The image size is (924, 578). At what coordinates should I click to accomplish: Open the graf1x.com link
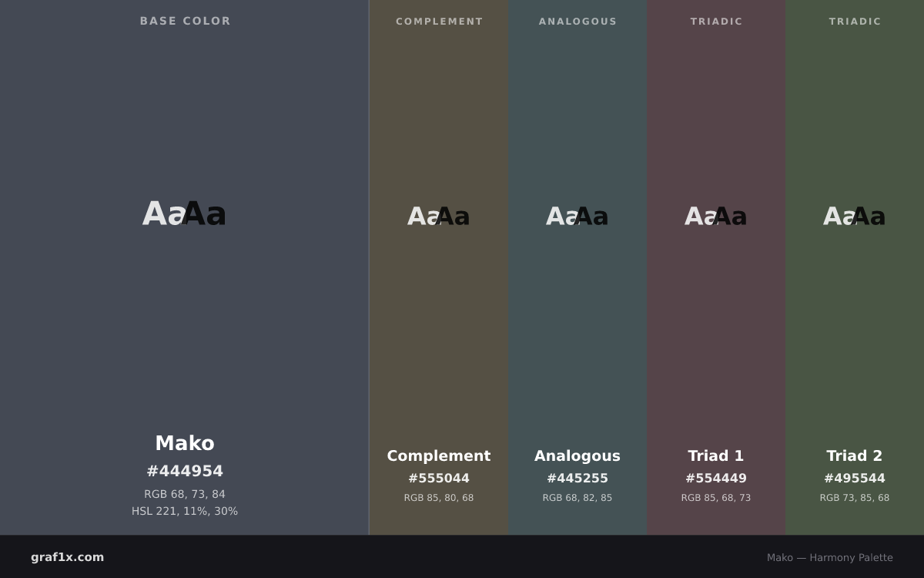click(68, 557)
